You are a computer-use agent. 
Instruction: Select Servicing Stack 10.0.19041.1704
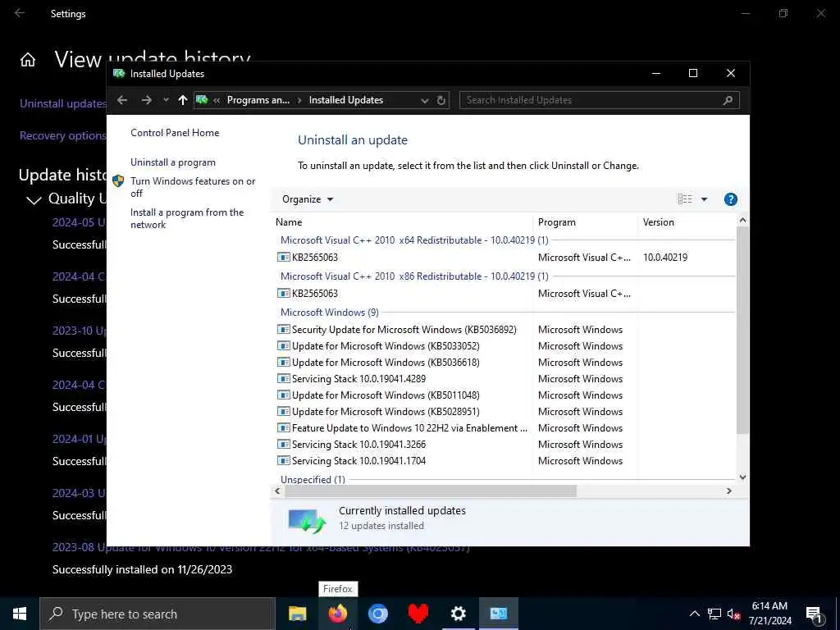359,461
